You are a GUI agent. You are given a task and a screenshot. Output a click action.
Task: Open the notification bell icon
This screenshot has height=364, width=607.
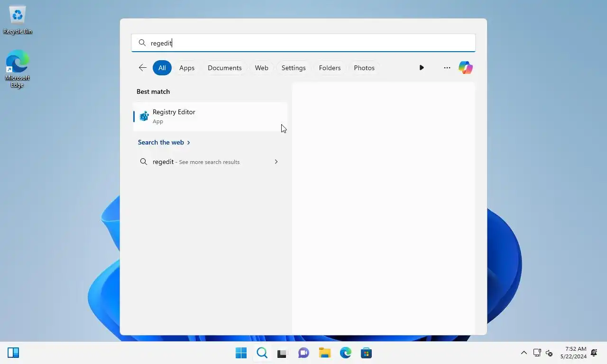point(594,353)
